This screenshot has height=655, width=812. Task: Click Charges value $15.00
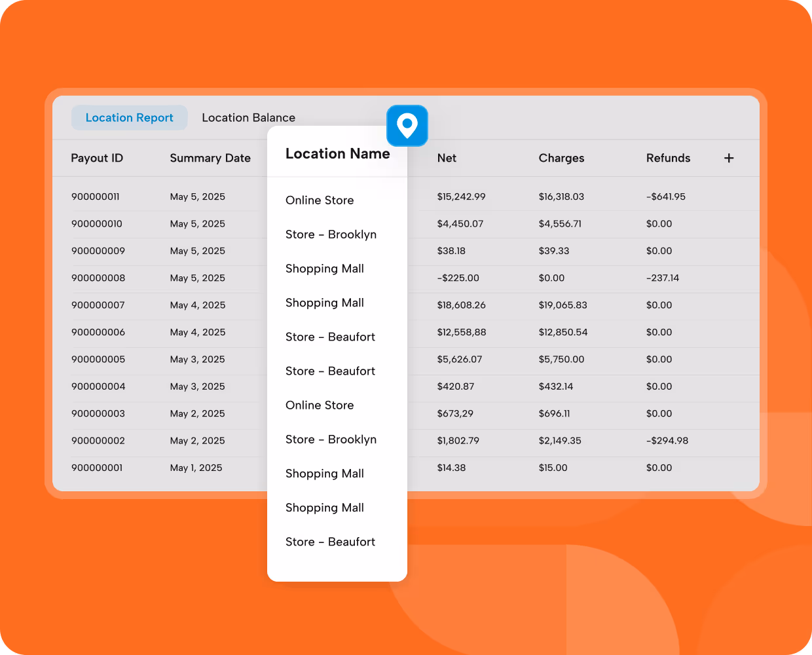point(553,468)
